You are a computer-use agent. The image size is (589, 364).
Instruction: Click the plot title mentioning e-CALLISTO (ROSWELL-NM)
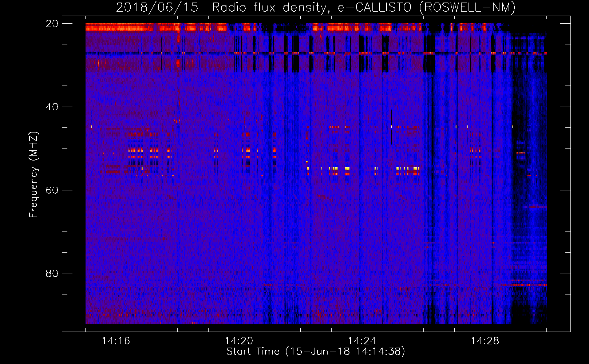[x=316, y=8]
